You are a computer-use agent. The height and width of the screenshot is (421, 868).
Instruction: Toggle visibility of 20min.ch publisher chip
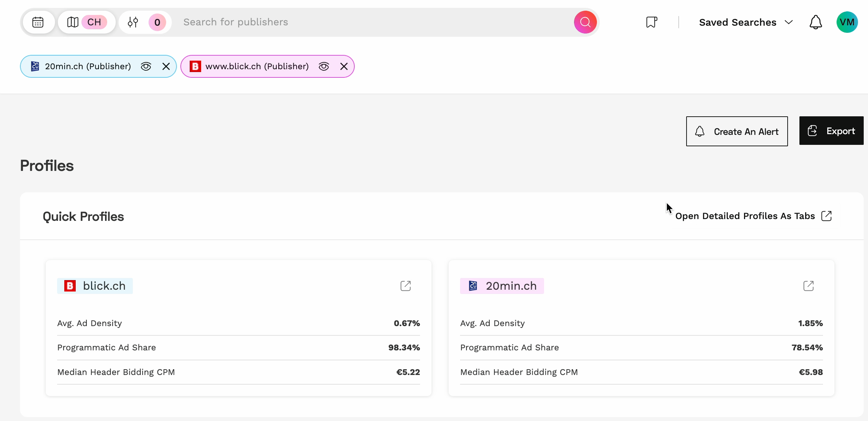point(146,66)
